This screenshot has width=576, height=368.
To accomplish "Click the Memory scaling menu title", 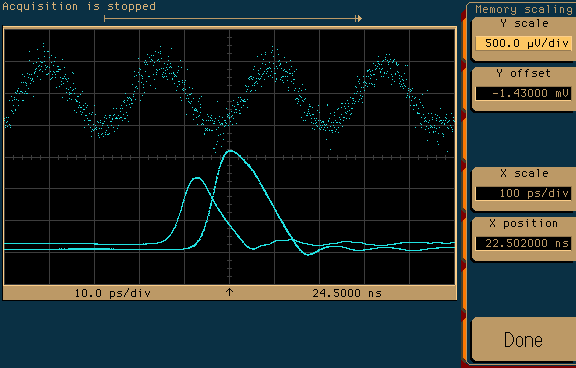I will coord(524,9).
